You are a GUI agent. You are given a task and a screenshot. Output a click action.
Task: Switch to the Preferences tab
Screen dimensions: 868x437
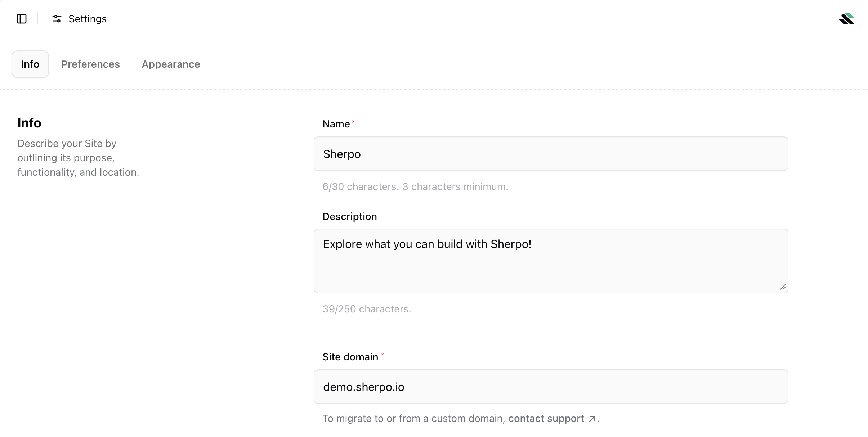(90, 64)
